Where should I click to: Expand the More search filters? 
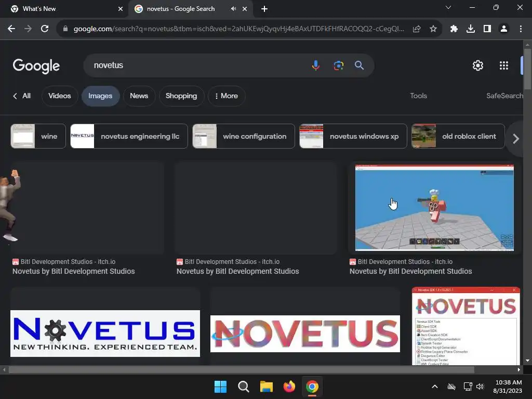[227, 96]
